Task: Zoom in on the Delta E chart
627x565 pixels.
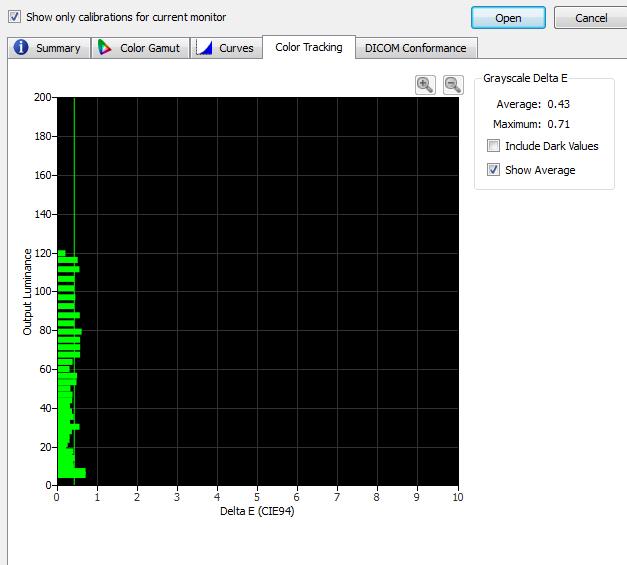Action: pos(425,85)
